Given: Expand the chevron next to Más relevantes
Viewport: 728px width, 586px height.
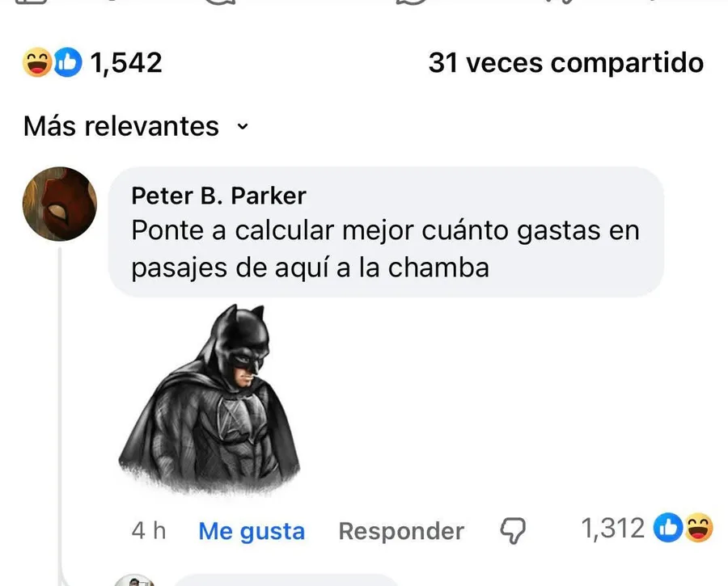Looking at the screenshot, I should tap(243, 126).
